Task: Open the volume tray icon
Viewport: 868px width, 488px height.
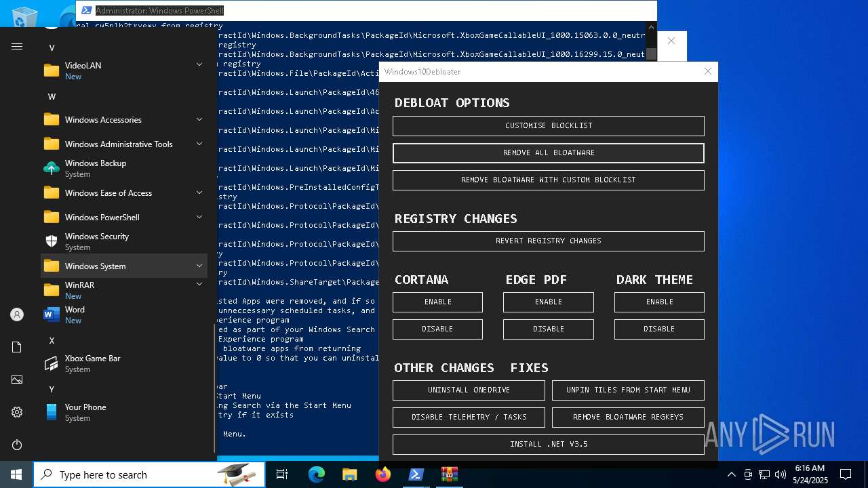Action: coord(781,474)
